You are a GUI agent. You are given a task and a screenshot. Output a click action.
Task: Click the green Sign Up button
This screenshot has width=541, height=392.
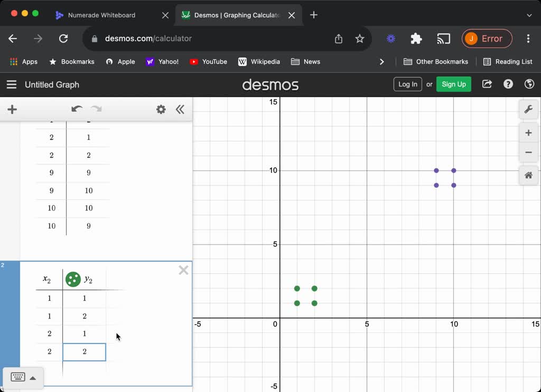[x=453, y=84]
